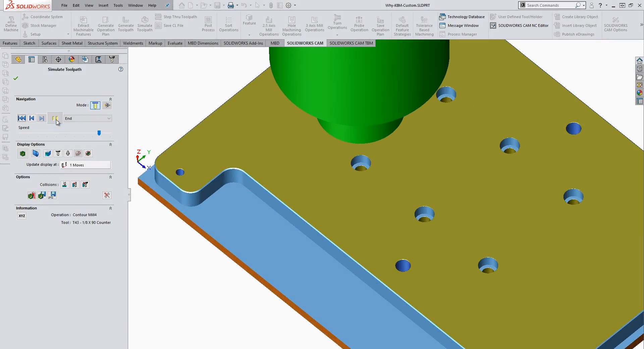
Task: Open File Explorer in task pane
Action: [640, 77]
